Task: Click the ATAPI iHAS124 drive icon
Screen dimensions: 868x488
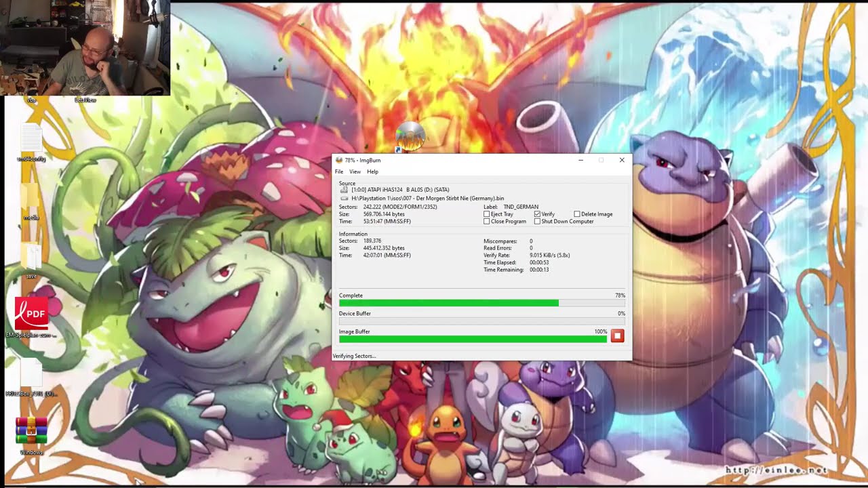Action: (x=344, y=190)
